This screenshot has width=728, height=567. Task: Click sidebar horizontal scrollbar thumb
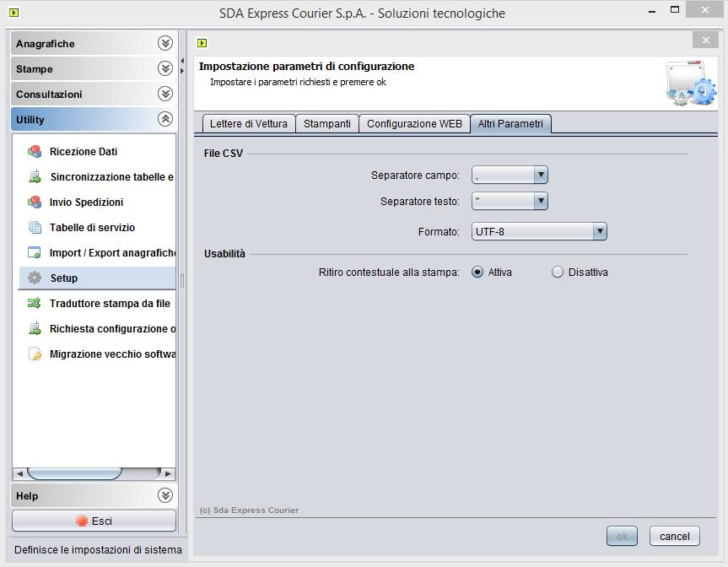click(75, 473)
